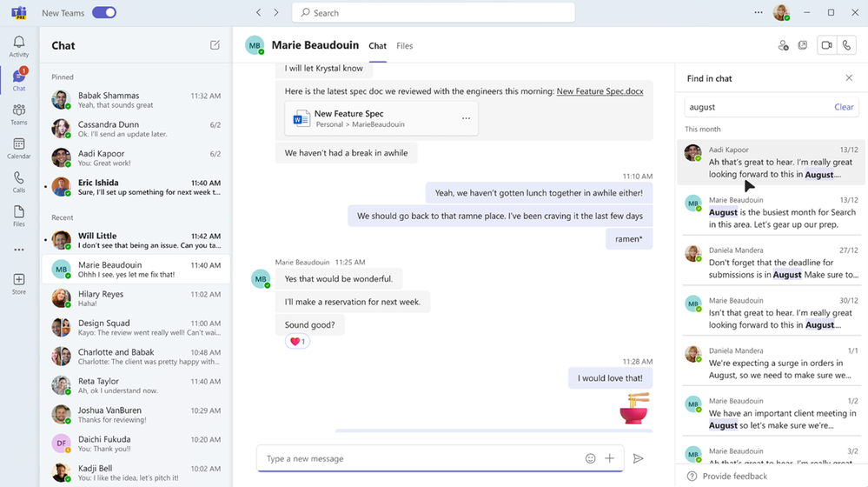Clear the find in chat search
The image size is (868, 487).
pos(844,107)
